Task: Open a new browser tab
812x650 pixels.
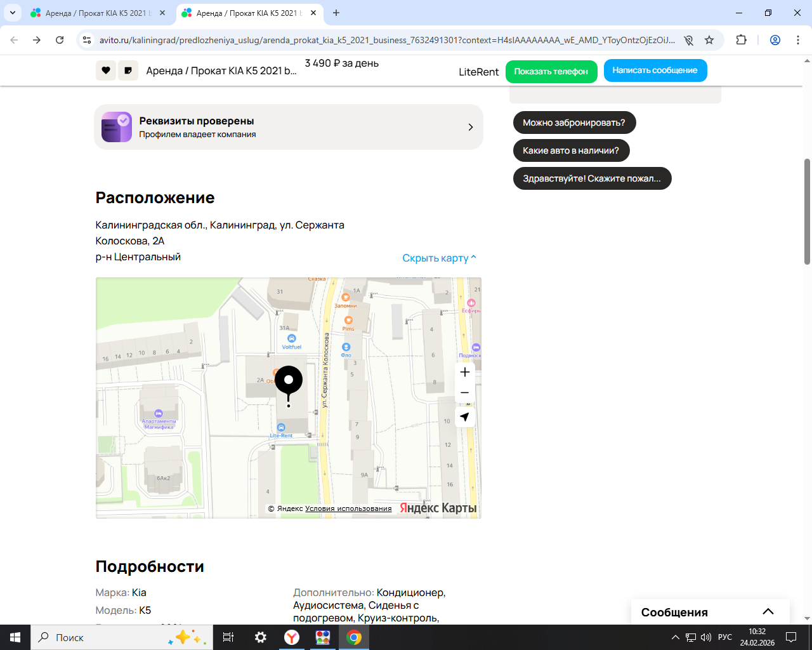Action: pos(336,13)
